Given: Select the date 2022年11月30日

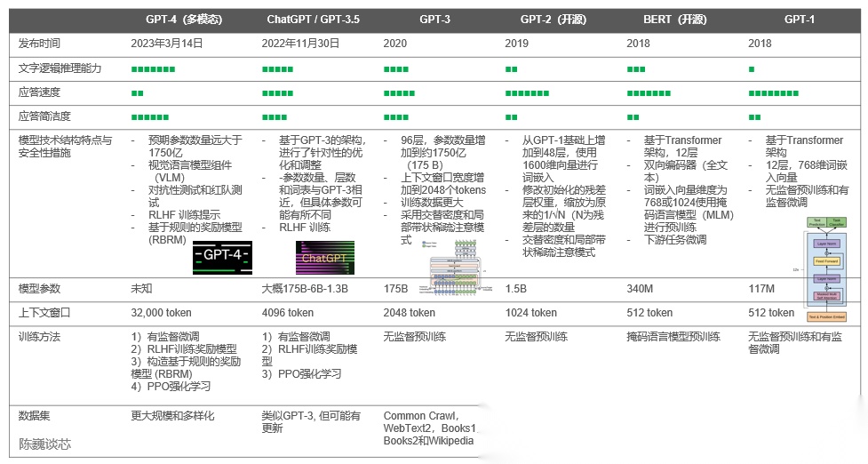Looking at the screenshot, I should [x=300, y=44].
